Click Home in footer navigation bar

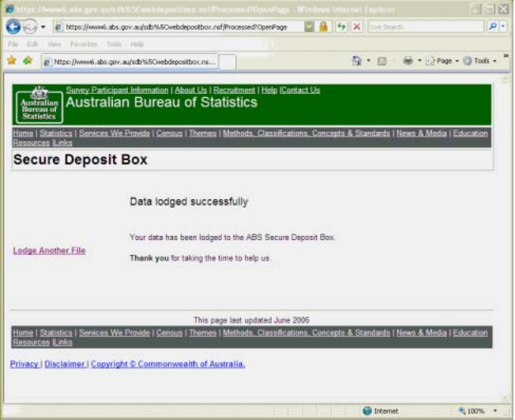coord(23,333)
